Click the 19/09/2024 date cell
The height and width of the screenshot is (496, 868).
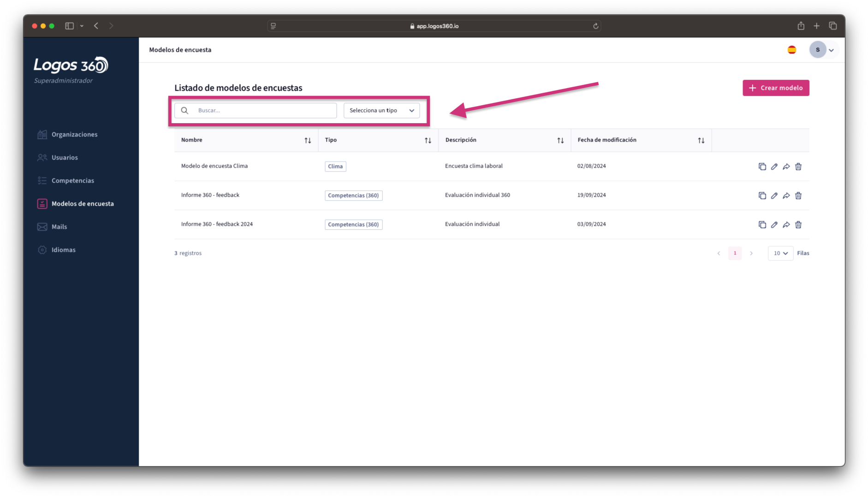pyautogui.click(x=591, y=195)
